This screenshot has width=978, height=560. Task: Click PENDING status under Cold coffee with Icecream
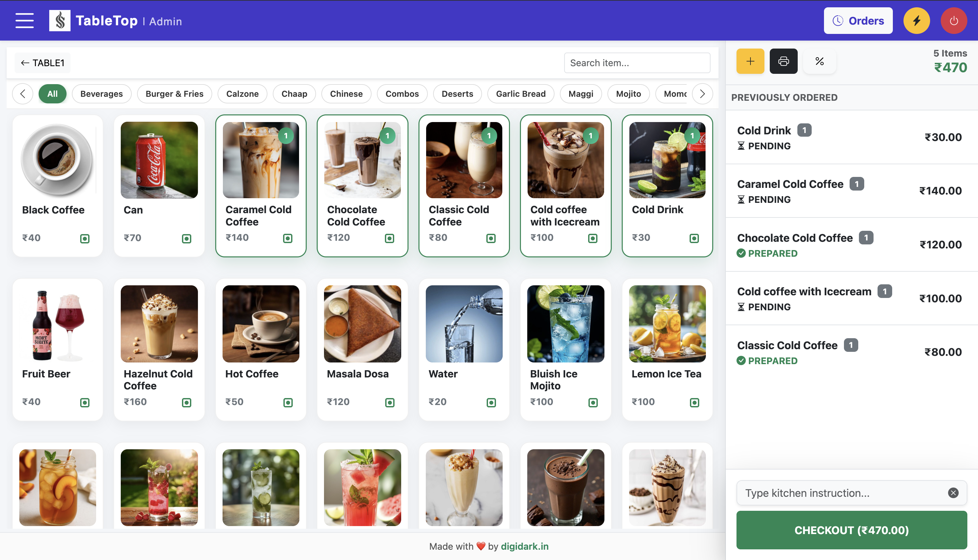coord(764,307)
